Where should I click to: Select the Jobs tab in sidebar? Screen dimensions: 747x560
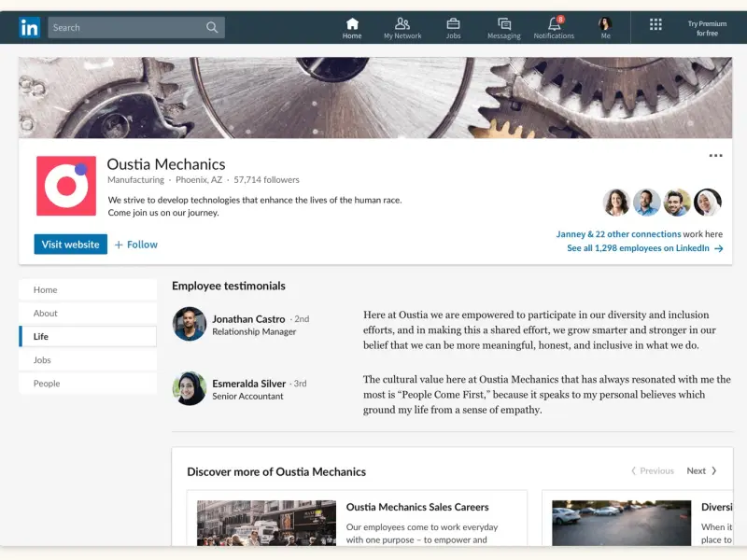click(42, 360)
